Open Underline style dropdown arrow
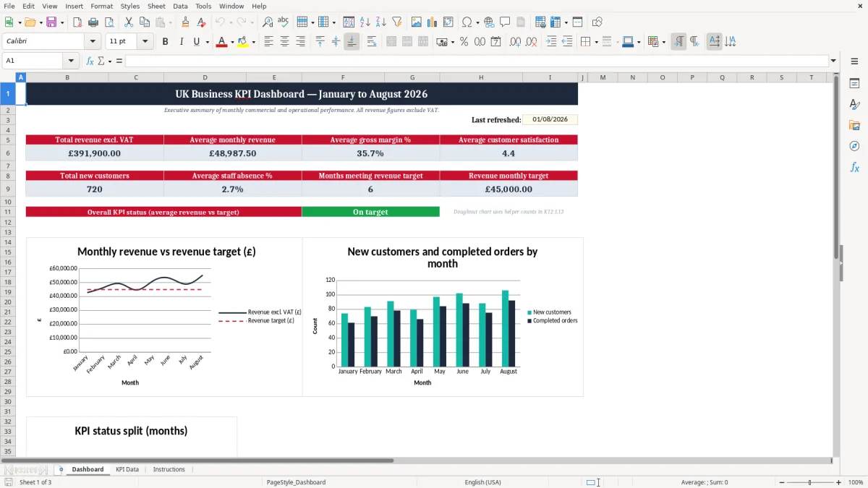The width and height of the screenshot is (868, 488). 208,42
